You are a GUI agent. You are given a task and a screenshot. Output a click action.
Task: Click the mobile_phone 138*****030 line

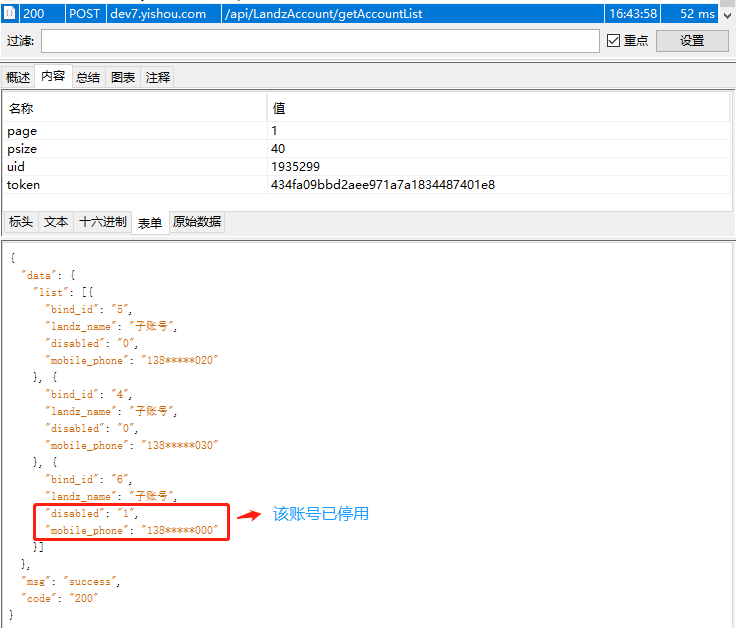point(132,445)
